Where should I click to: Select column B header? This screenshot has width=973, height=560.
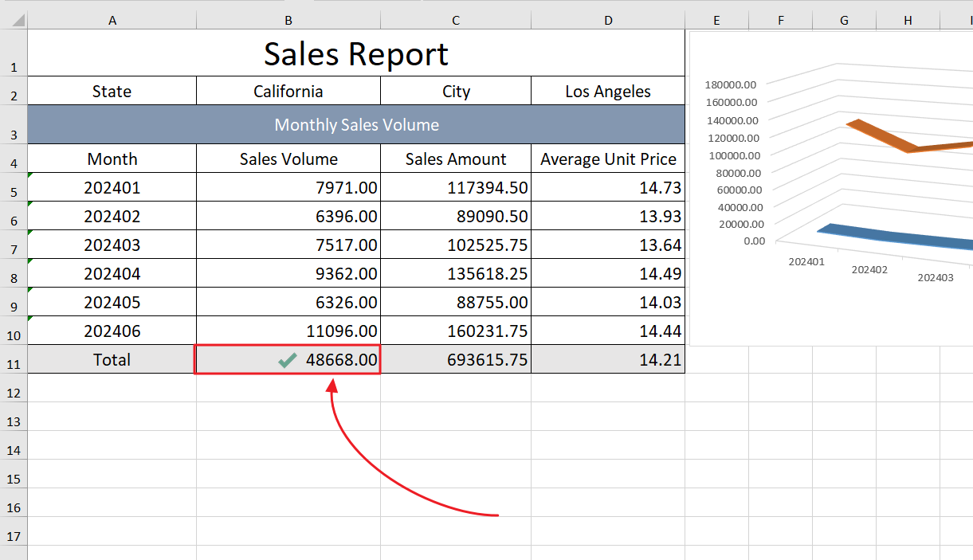(x=288, y=21)
